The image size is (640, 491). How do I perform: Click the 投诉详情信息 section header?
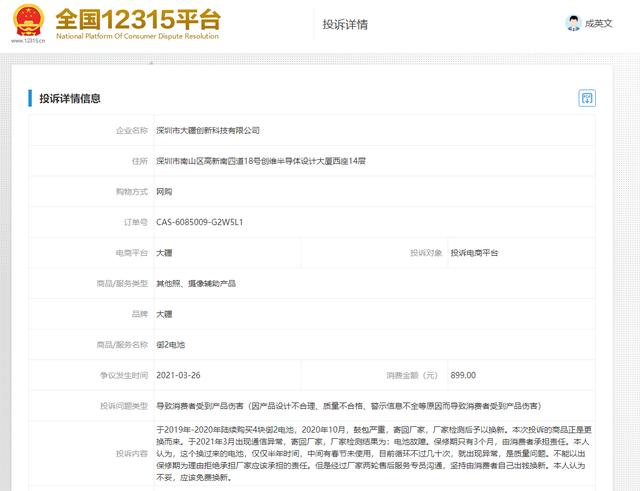point(70,98)
